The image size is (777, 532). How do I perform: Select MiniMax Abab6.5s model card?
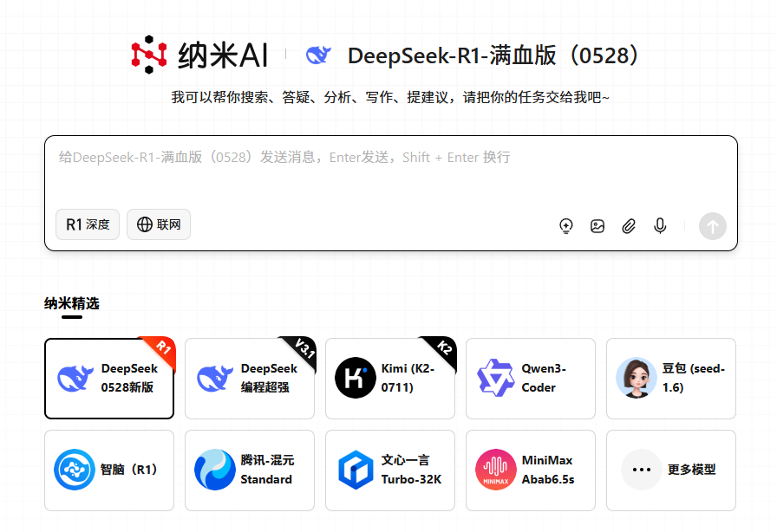[531, 470]
